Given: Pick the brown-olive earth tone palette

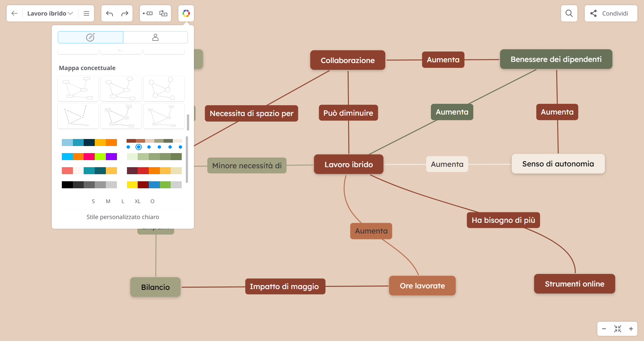Looking at the screenshot, I should [x=154, y=141].
